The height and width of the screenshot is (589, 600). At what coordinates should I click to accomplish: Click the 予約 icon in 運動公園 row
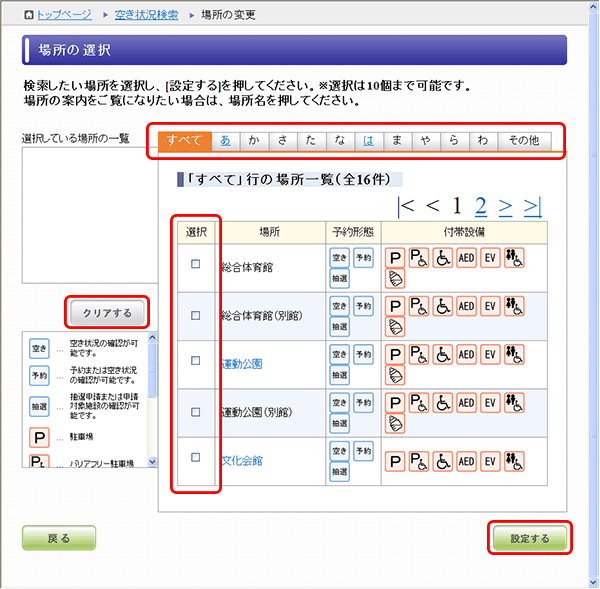pyautogui.click(x=363, y=354)
